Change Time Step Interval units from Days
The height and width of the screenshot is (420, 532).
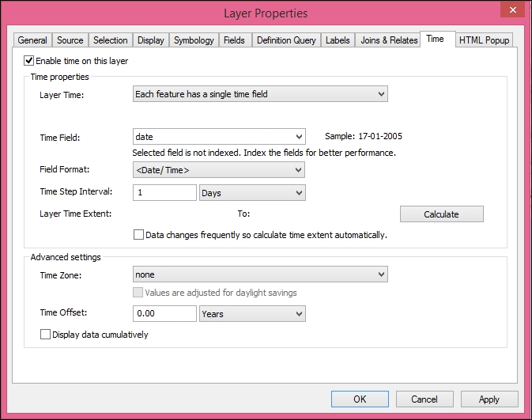coord(252,192)
